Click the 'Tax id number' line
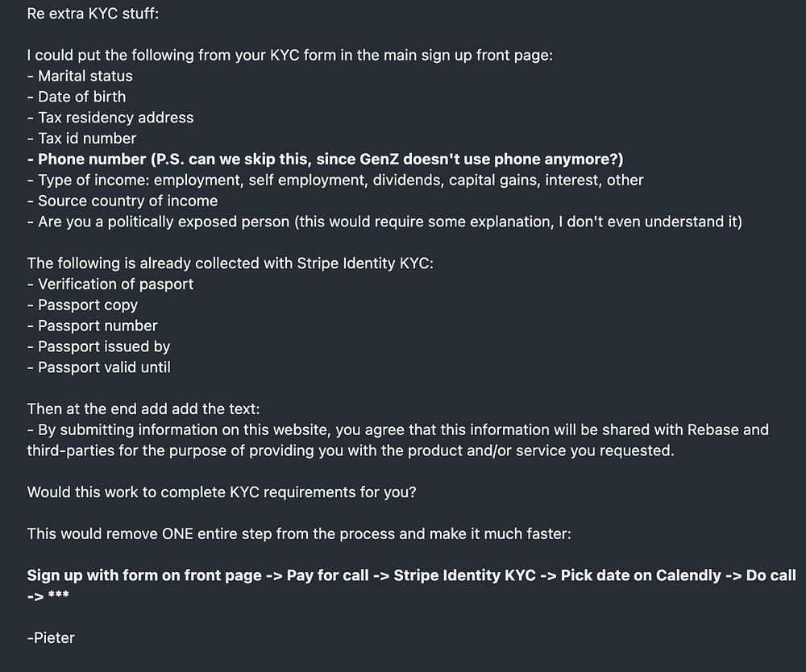 click(x=81, y=139)
